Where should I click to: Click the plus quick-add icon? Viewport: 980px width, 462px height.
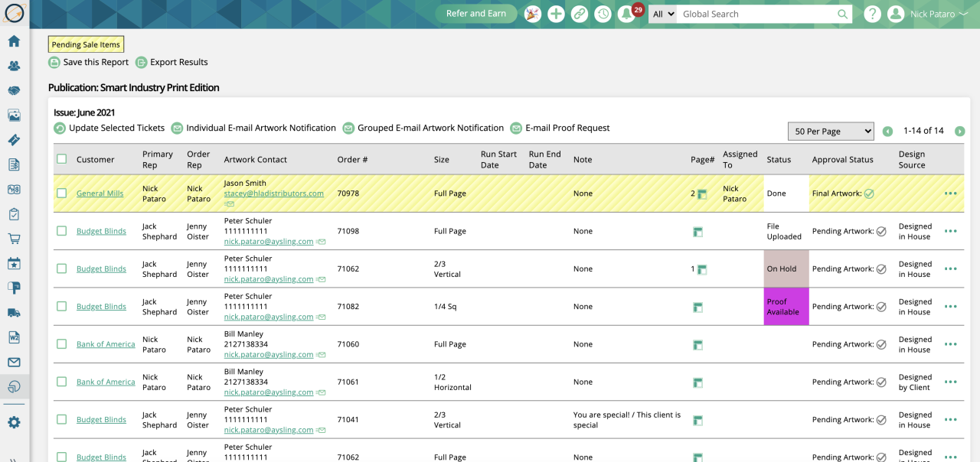tap(556, 14)
